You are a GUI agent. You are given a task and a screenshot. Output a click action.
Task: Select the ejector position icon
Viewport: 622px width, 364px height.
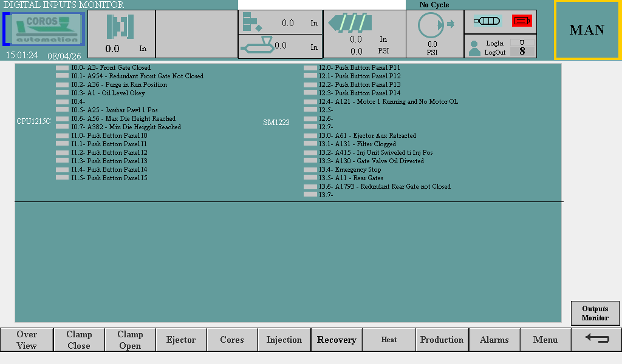(x=251, y=22)
